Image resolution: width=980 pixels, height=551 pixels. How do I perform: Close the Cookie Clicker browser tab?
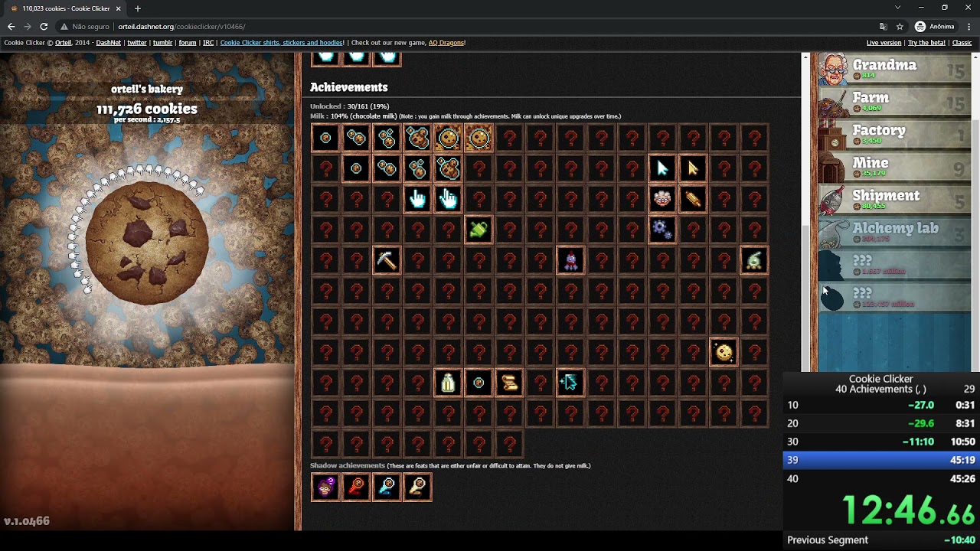click(118, 8)
